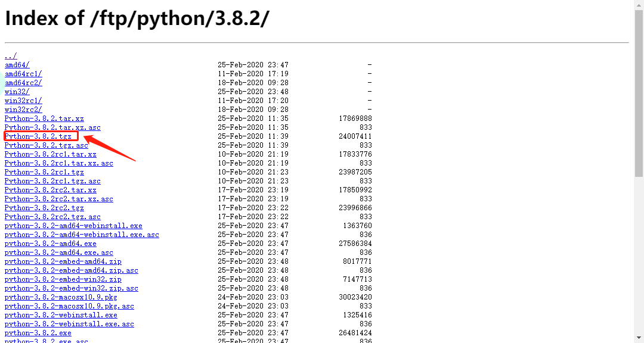Download python-3.8.2-webinstall.exe
The width and height of the screenshot is (644, 343).
[x=61, y=316]
